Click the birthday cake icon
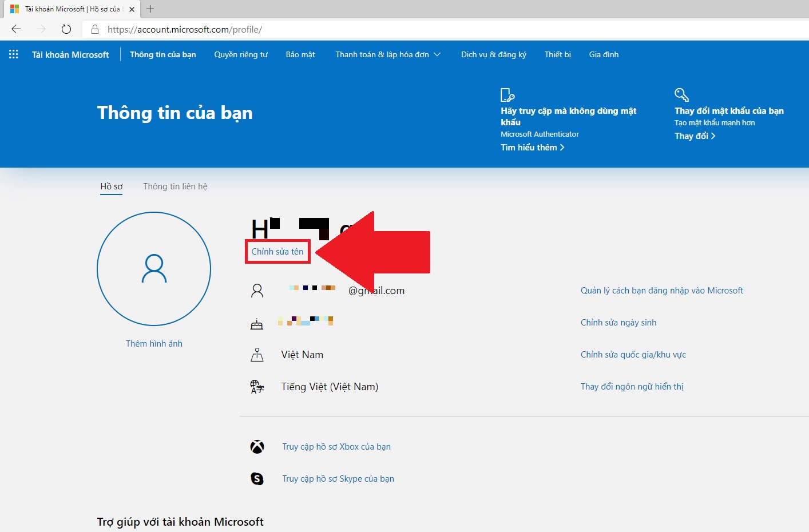Image resolution: width=809 pixels, height=532 pixels. tap(257, 323)
